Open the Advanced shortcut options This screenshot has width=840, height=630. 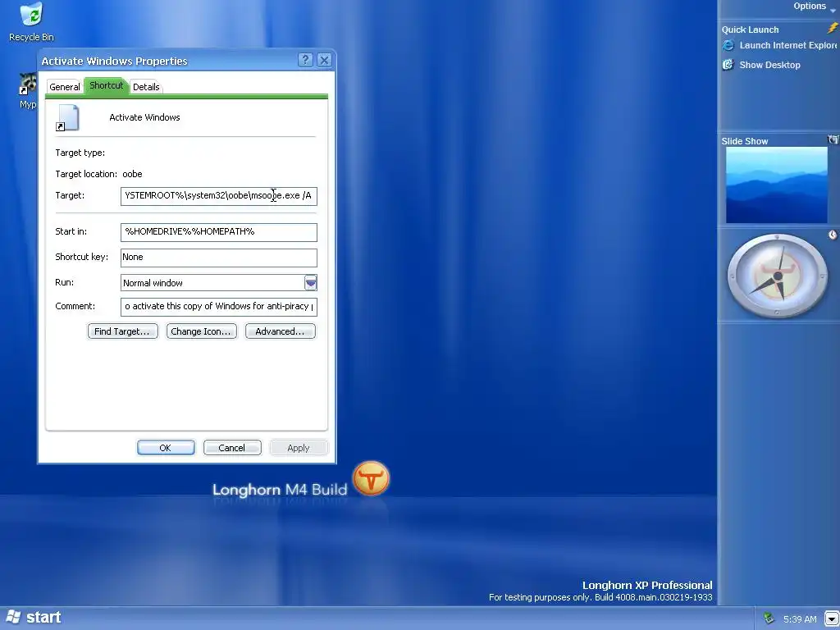(281, 331)
